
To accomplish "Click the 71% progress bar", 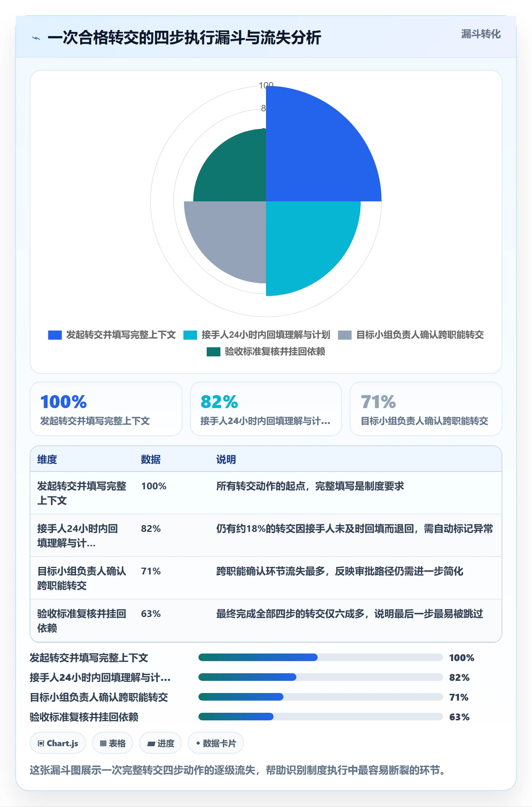I will coord(320,697).
